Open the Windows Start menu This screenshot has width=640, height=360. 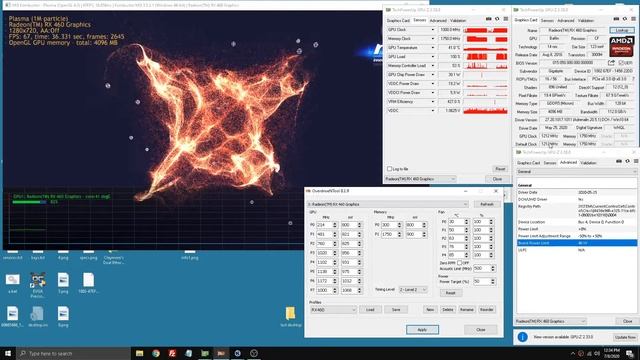click(8, 353)
